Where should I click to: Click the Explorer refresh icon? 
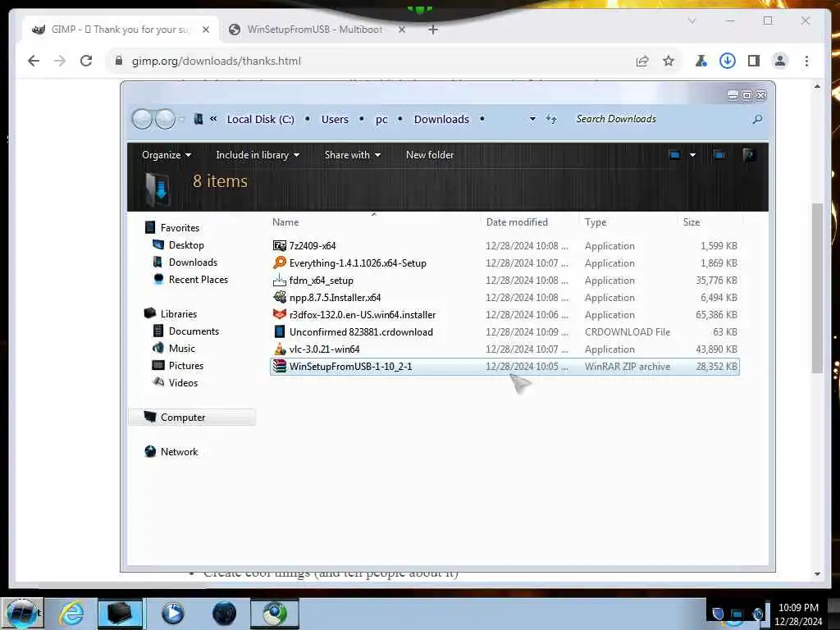(551, 119)
